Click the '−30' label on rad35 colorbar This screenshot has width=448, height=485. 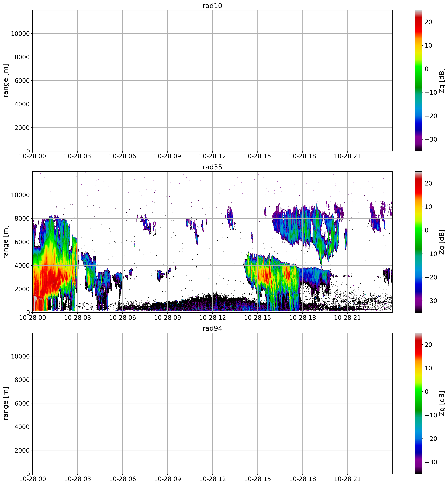[x=431, y=301]
